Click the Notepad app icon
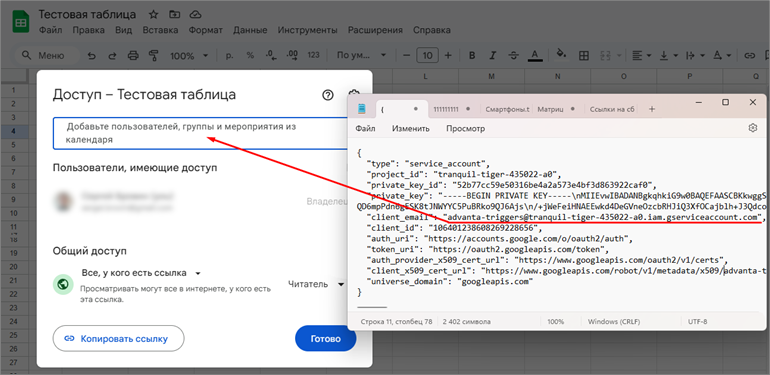The width and height of the screenshot is (770, 375). (362, 108)
